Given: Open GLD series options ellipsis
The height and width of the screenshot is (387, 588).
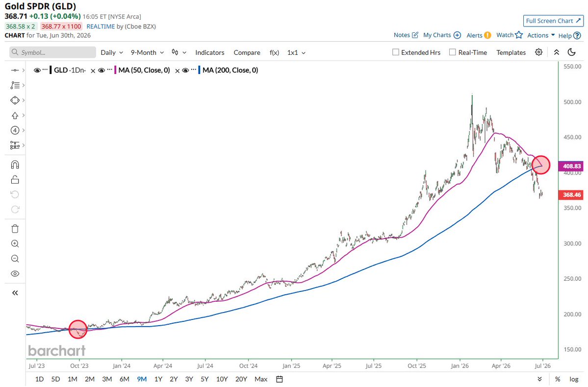Looking at the screenshot, I should [45, 70].
